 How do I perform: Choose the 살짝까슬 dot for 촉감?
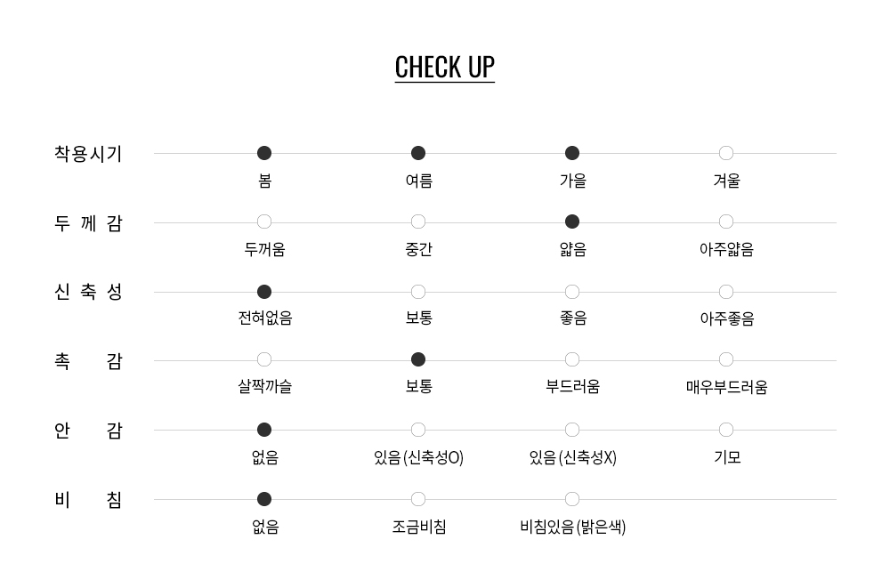(x=264, y=359)
